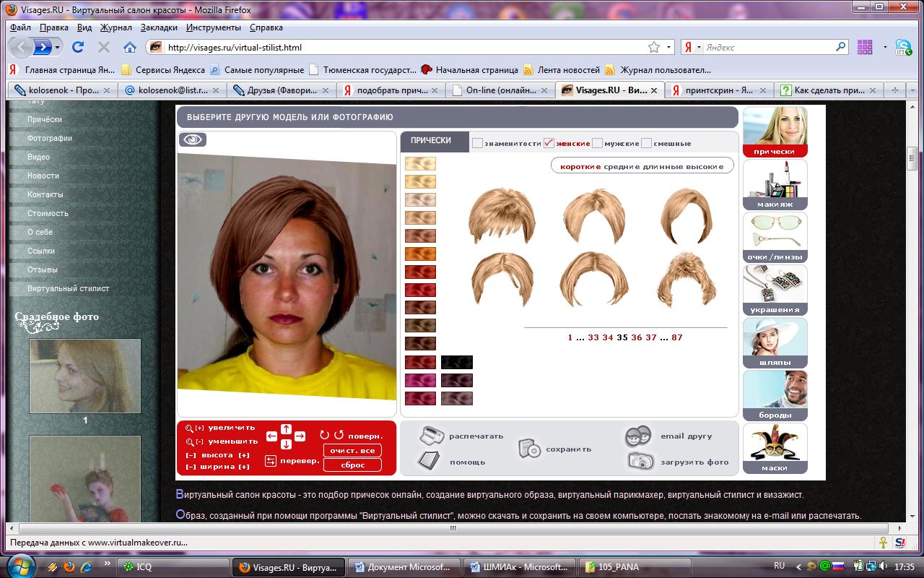Screen dimensions: 924x578
Task: Move the hairstyle up with the up arrow
Action: tap(286, 428)
